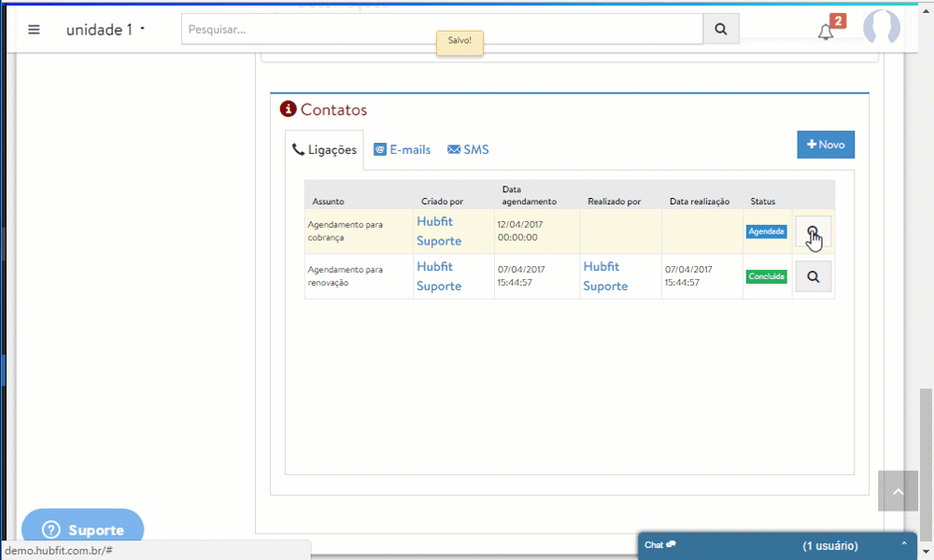Switch to the E-mails tab

[402, 149]
